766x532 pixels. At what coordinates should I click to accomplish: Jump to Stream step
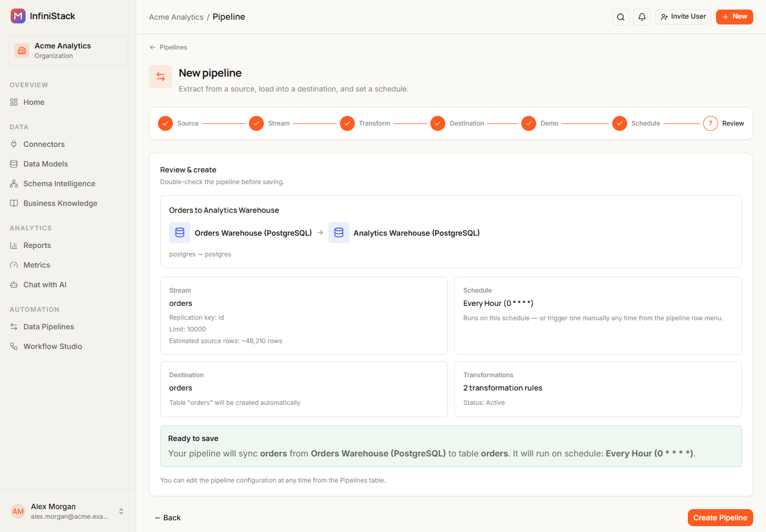[269, 123]
